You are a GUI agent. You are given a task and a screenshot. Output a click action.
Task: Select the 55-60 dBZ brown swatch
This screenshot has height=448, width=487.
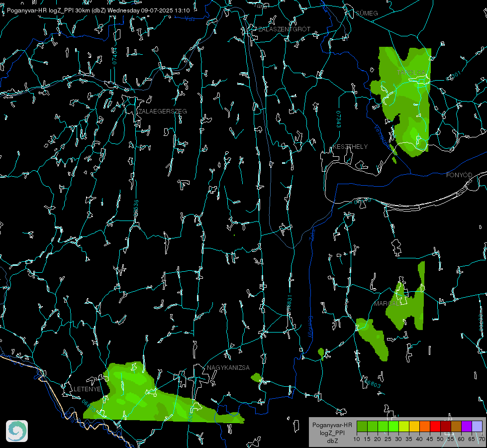pyautogui.click(x=456, y=427)
